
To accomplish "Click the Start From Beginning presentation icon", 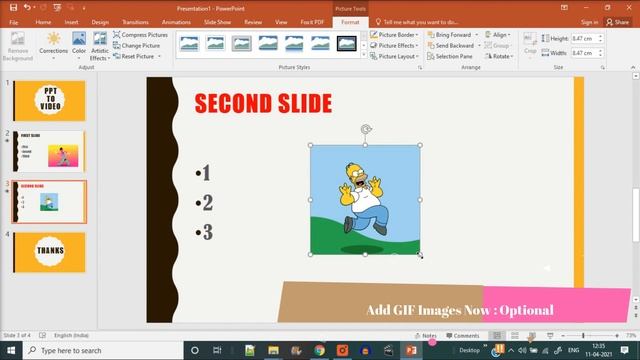I will 57,7.
